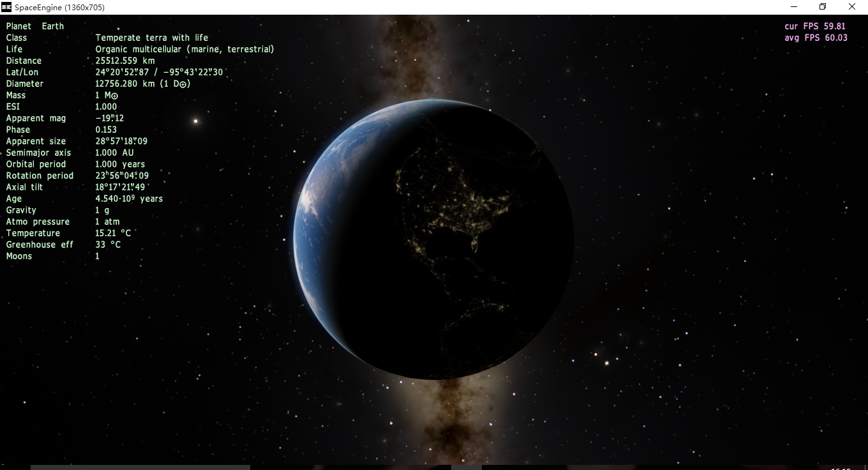
Task: Click the "Planet Earth" header in info panel
Action: [x=35, y=26]
